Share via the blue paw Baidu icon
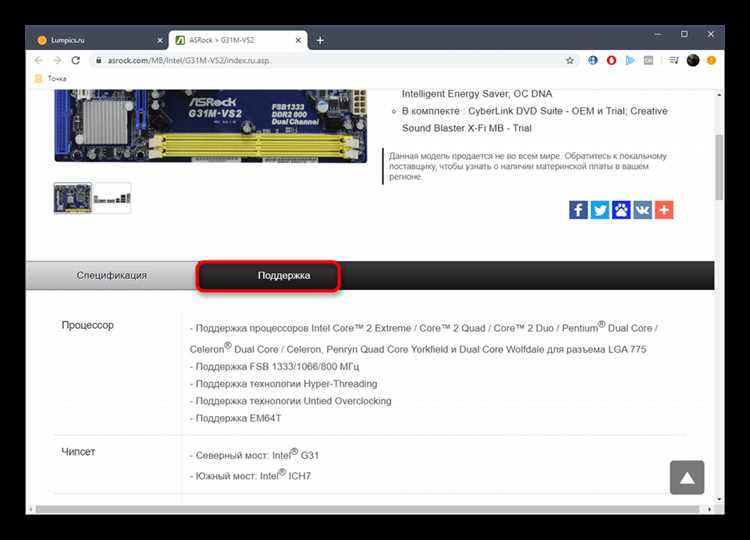 (621, 210)
